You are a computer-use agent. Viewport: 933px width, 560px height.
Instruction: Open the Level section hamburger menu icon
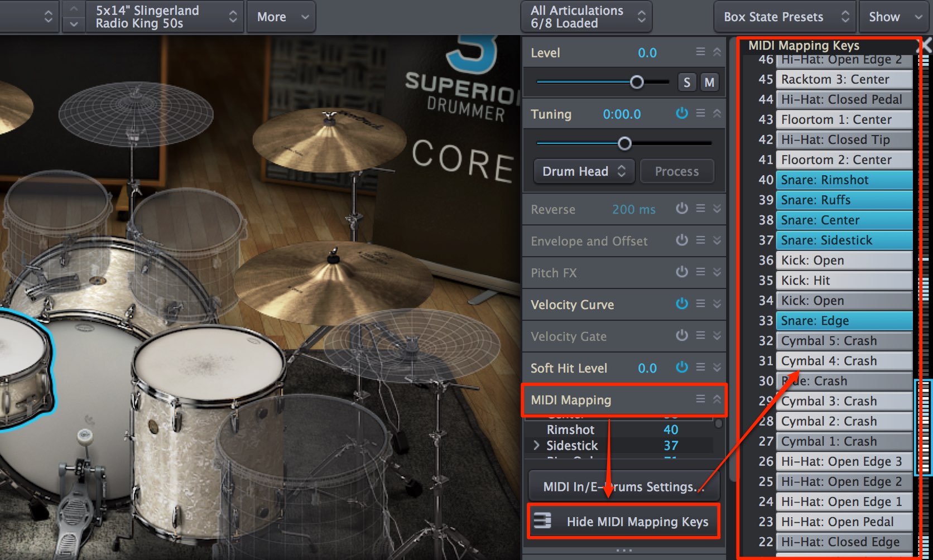[x=700, y=52]
